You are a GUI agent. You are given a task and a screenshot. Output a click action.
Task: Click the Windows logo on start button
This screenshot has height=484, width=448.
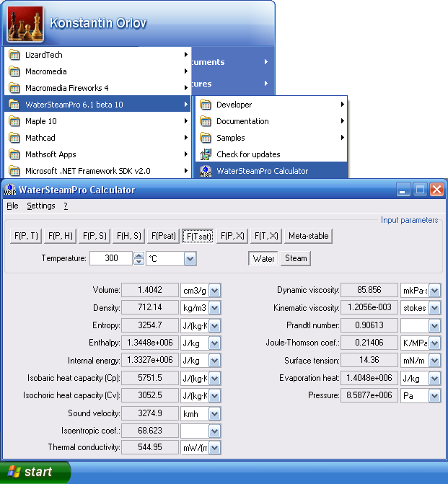click(x=14, y=472)
